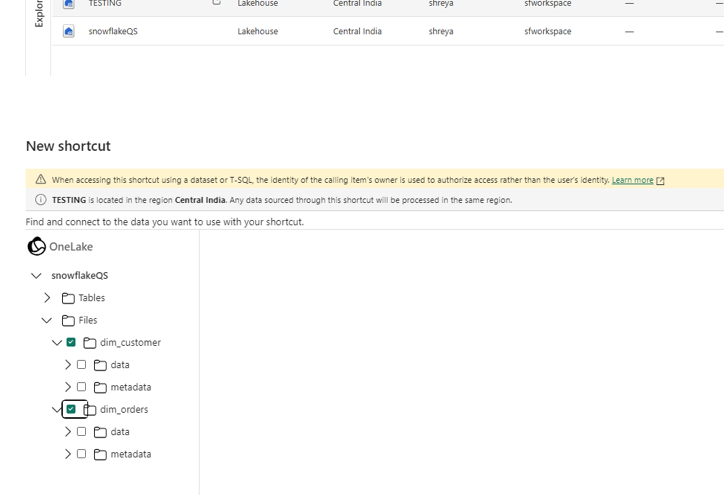Expand the Tables node
This screenshot has height=495, width=724.
(47, 298)
